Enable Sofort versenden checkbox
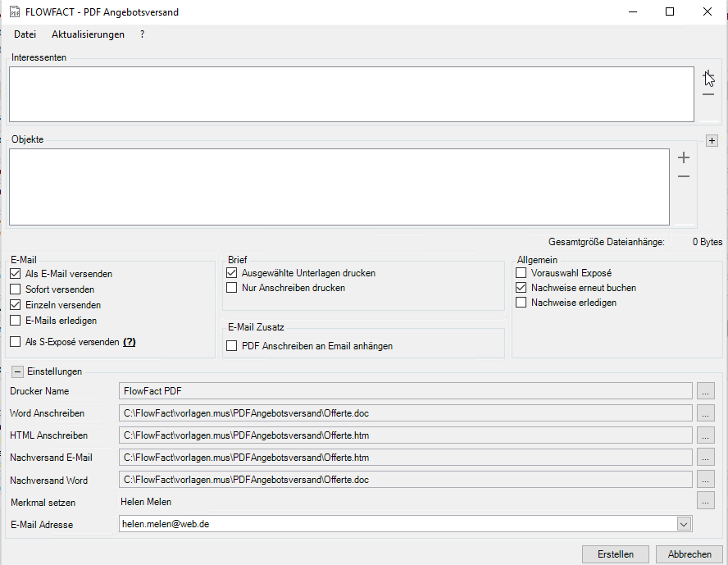Screen dimensions: 728x565 coord(16,289)
